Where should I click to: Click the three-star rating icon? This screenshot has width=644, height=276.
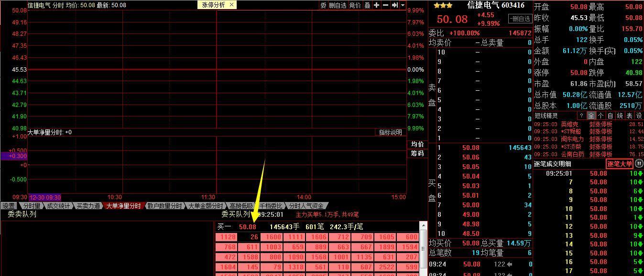tap(443, 6)
